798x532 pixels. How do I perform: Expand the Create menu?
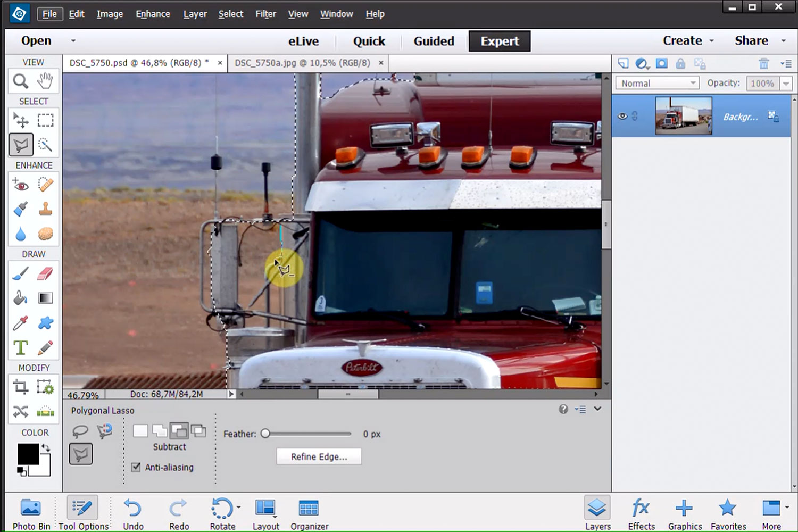[688, 41]
